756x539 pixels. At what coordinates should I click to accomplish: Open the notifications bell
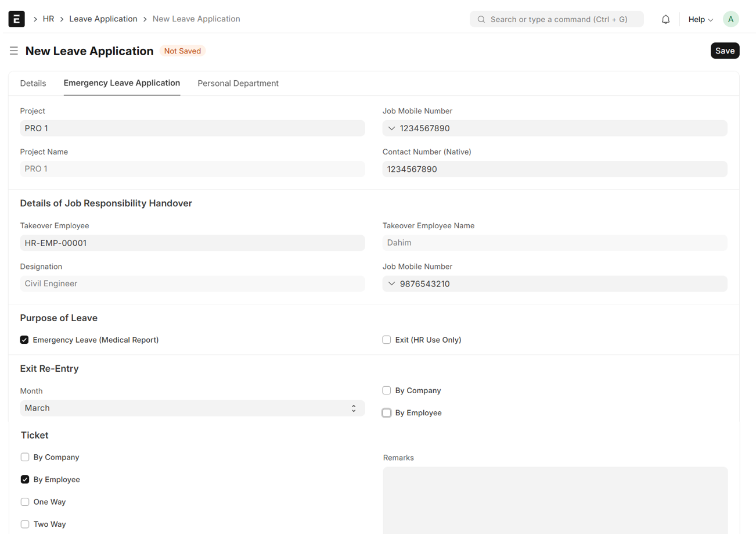point(665,19)
